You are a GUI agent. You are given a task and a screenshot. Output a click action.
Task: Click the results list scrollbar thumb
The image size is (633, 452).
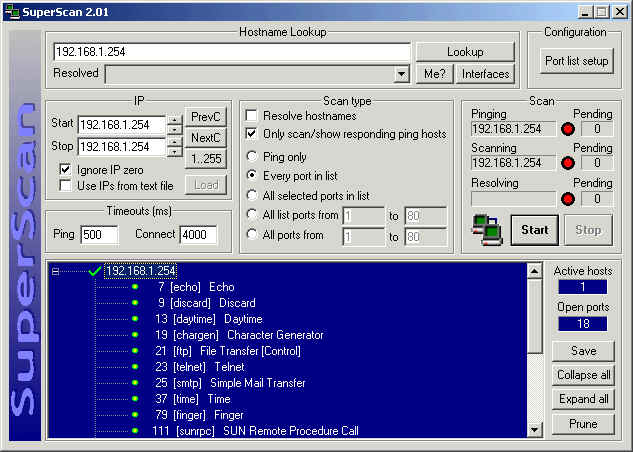(534, 317)
